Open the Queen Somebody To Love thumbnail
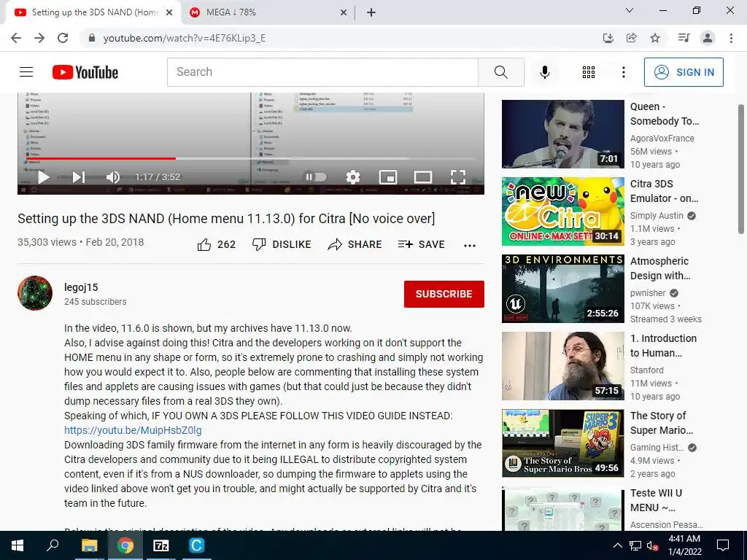 pyautogui.click(x=562, y=134)
